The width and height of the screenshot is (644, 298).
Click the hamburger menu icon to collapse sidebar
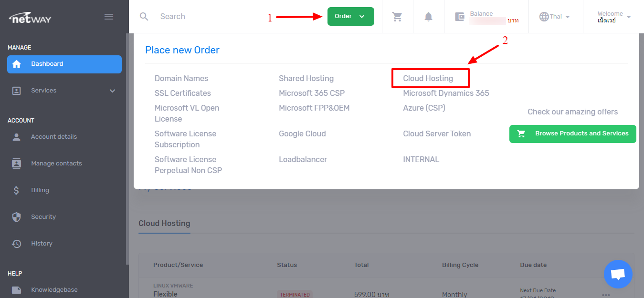pyautogui.click(x=109, y=17)
